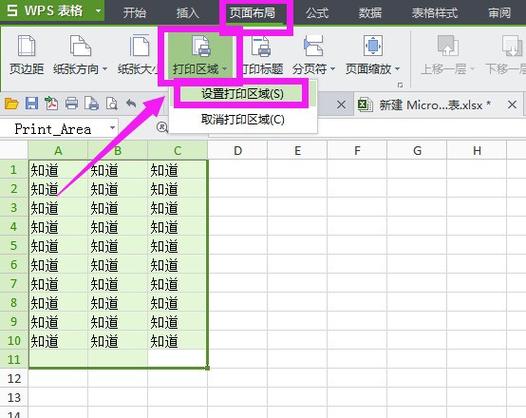Expand the 上移一层 dropdown arrow
The width and height of the screenshot is (526, 418).
click(471, 69)
